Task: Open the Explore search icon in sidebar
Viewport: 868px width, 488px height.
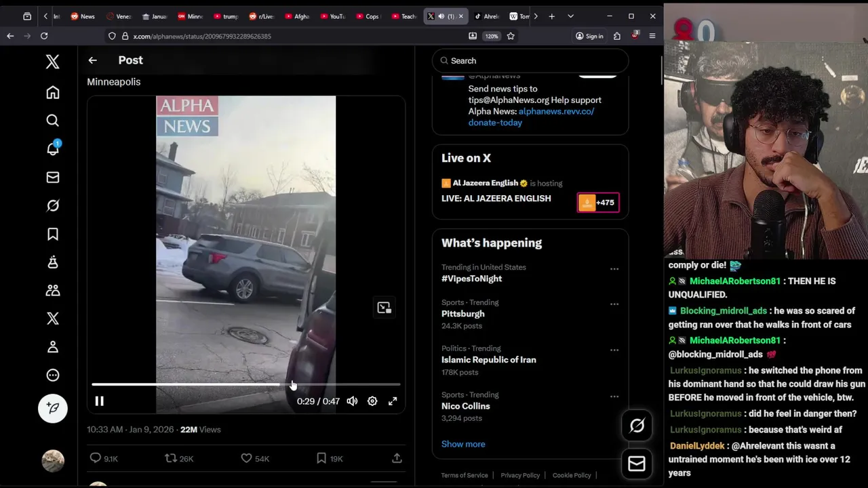Action: pyautogui.click(x=52, y=121)
